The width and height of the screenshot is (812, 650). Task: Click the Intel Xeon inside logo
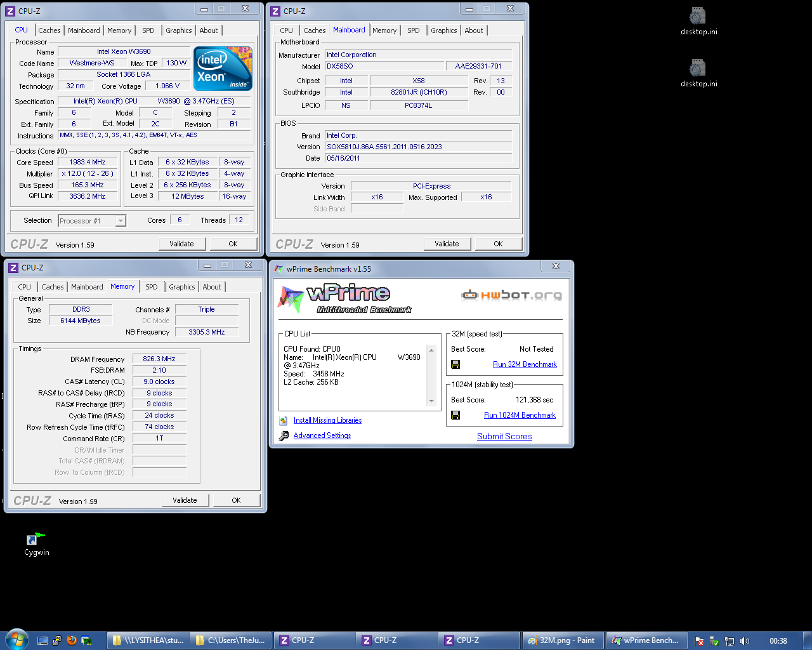pyautogui.click(x=223, y=68)
